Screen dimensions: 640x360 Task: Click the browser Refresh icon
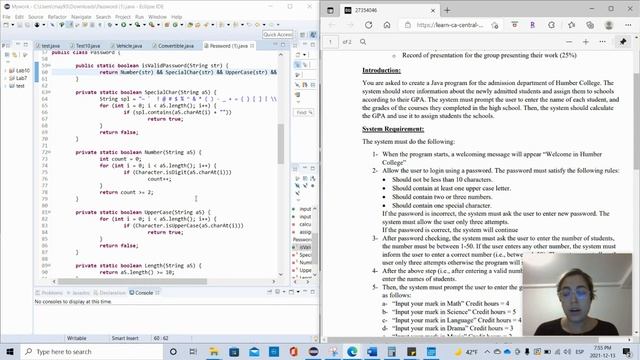[x=369, y=25]
